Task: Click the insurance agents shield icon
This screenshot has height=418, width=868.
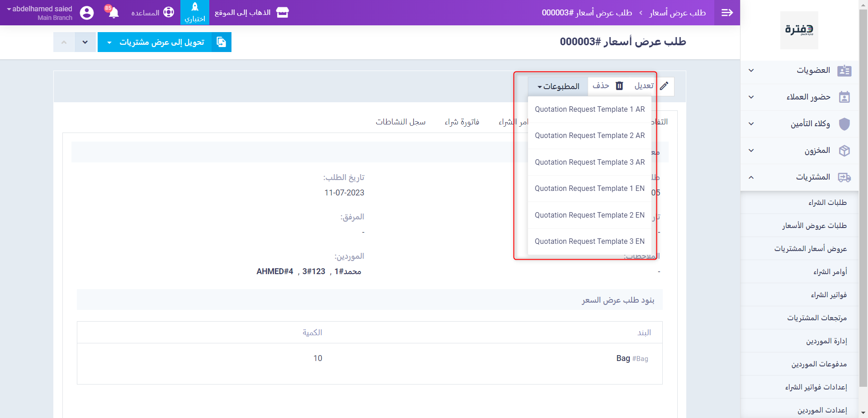Action: click(x=844, y=124)
